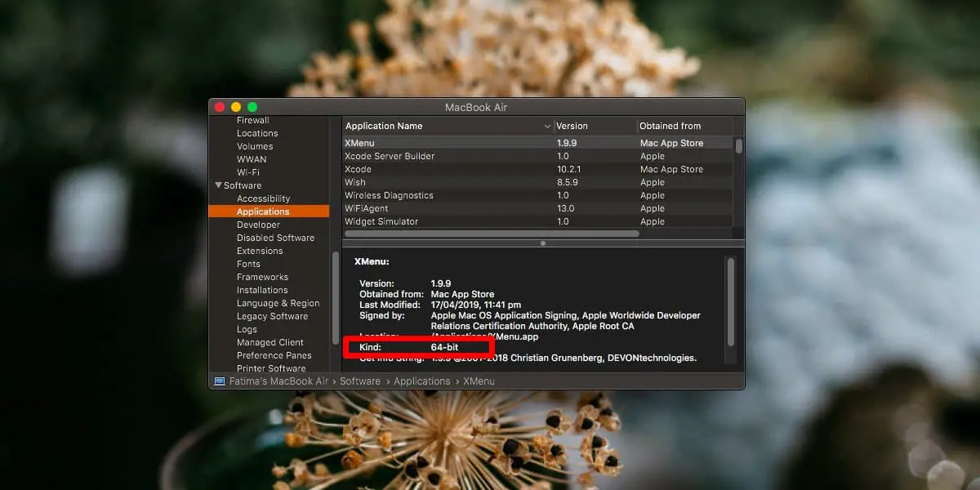980x490 pixels.
Task: Collapse the Software section disclosure triangle
Action: pyautogui.click(x=219, y=185)
